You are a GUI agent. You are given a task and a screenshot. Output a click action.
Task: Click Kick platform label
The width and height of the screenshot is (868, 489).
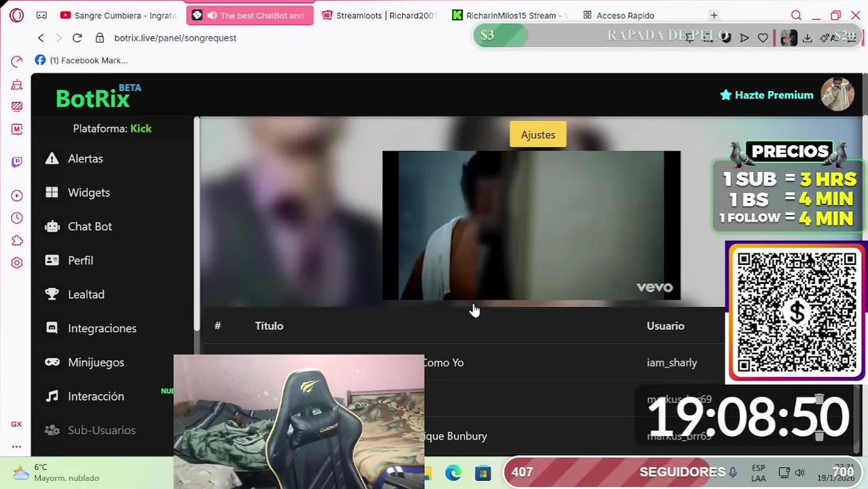pyautogui.click(x=141, y=128)
